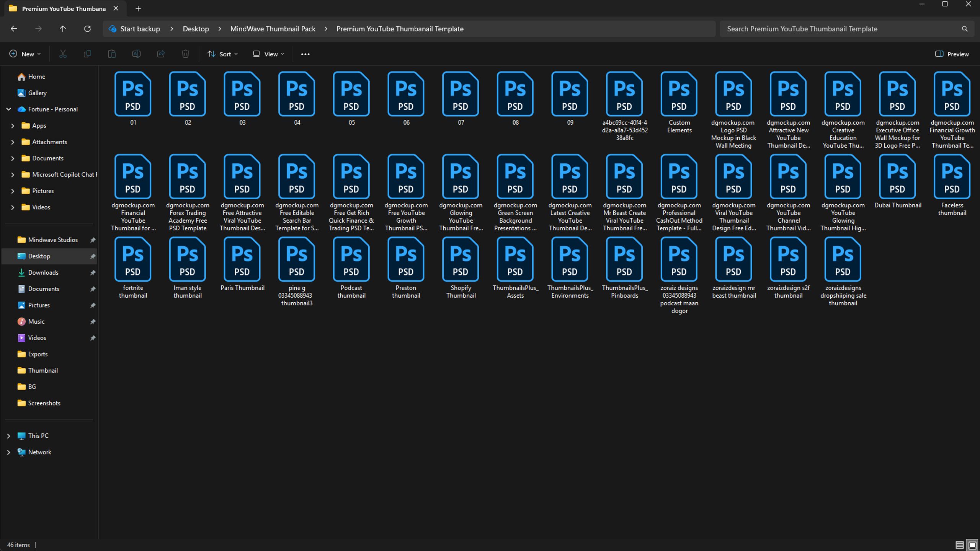Image resolution: width=980 pixels, height=551 pixels.
Task: Click the Cut scissors icon in toolbar
Action: (x=63, y=54)
